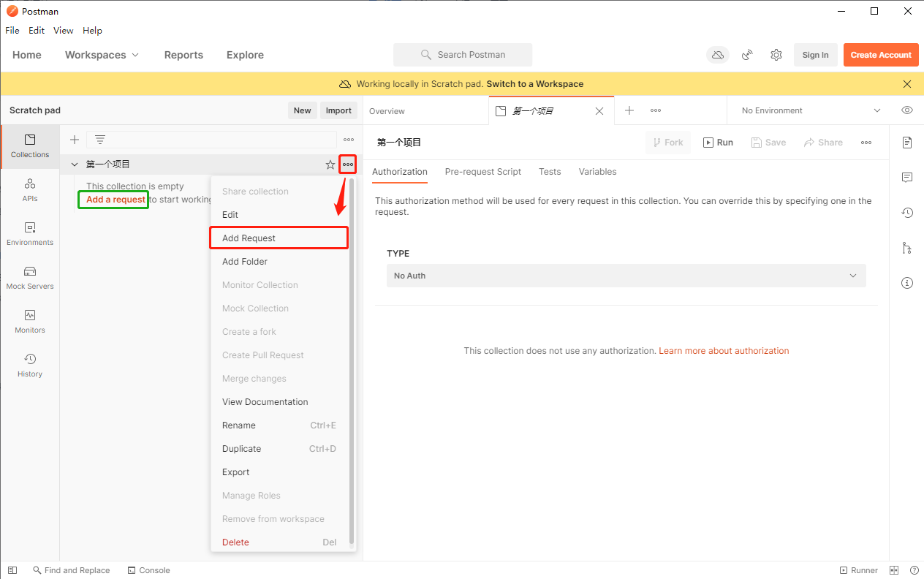Choose Edit from the context menu
Image resolution: width=924 pixels, height=579 pixels.
pyautogui.click(x=279, y=215)
